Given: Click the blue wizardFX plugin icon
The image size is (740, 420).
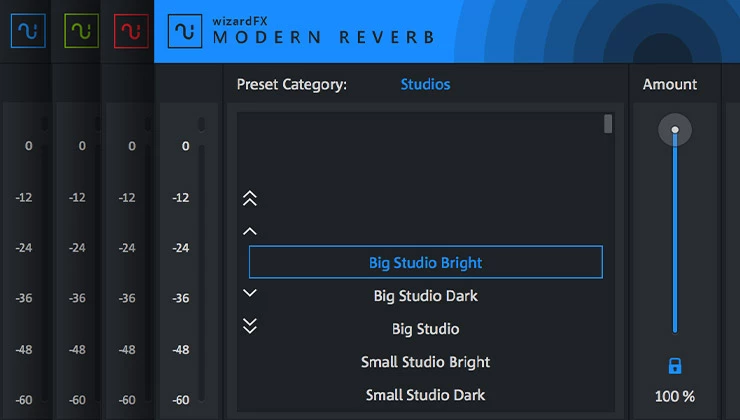Looking at the screenshot, I should pos(28,31).
